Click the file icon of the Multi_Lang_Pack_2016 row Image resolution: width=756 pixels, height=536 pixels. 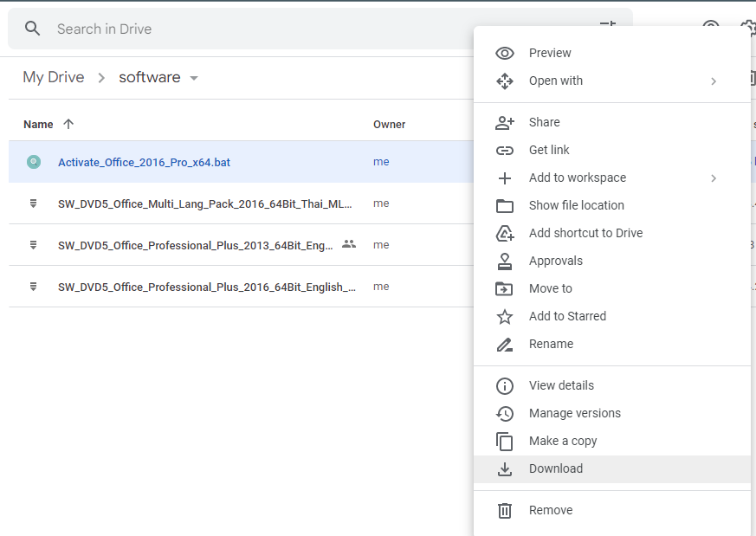coord(33,203)
